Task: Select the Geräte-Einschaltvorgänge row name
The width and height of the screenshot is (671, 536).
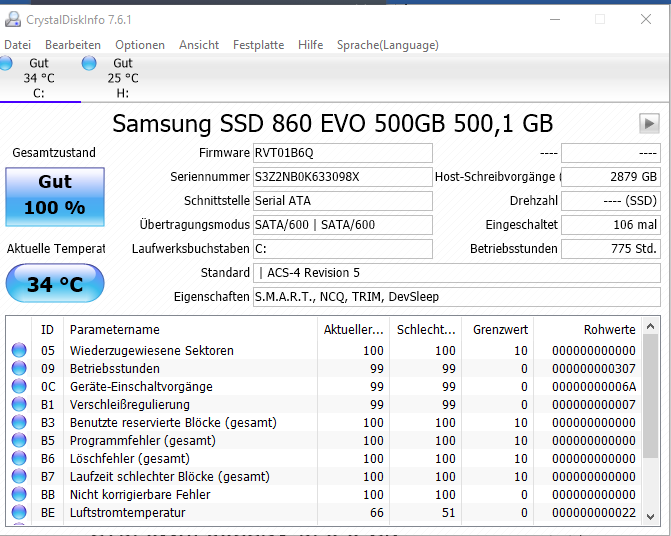Action: click(141, 386)
